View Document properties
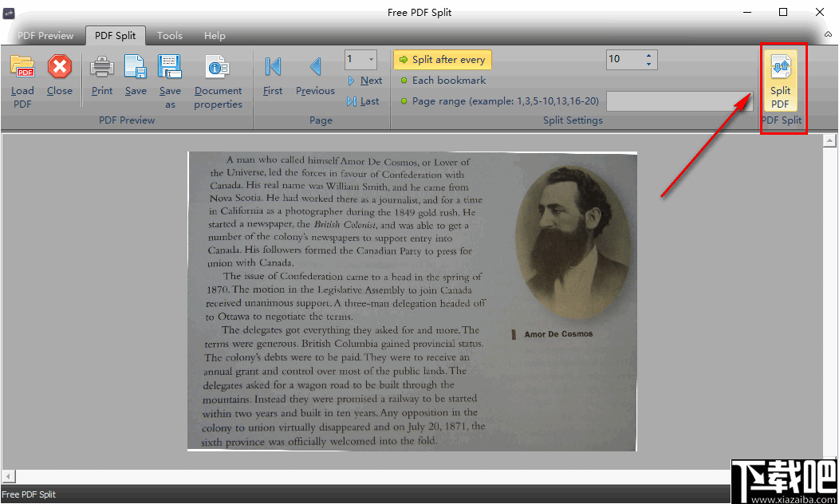Image resolution: width=839 pixels, height=504 pixels. [x=218, y=76]
